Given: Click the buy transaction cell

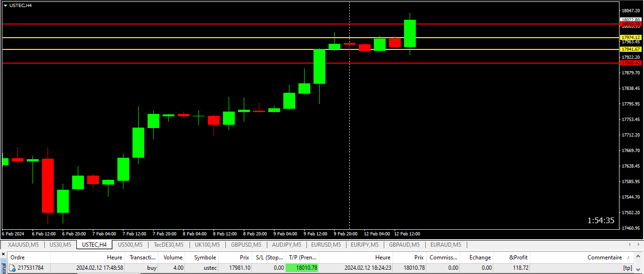Looking at the screenshot, I should 152,268.
